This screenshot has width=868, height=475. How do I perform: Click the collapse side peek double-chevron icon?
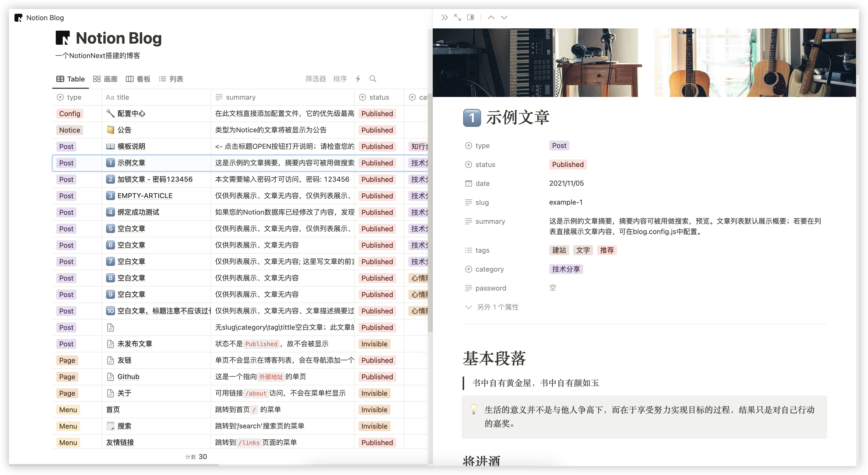(444, 17)
